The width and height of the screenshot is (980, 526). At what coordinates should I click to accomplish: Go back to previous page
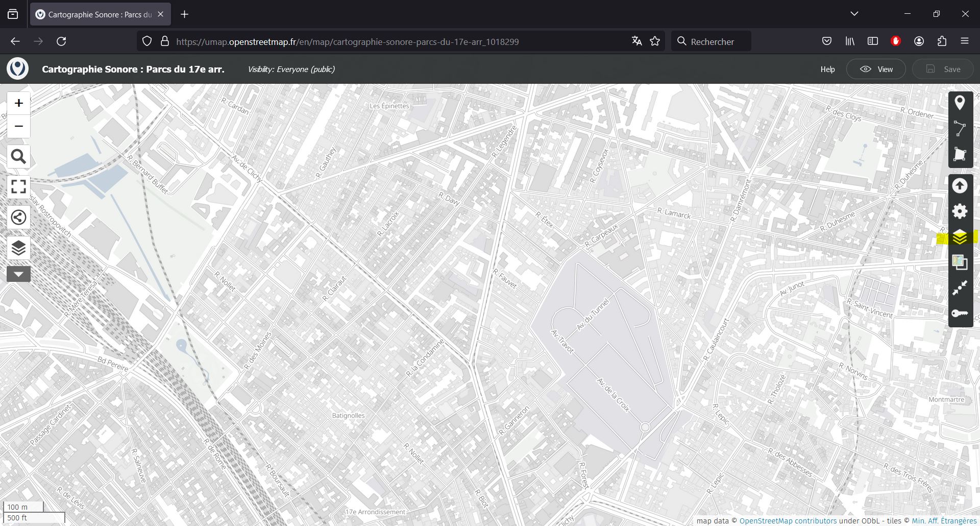point(15,41)
